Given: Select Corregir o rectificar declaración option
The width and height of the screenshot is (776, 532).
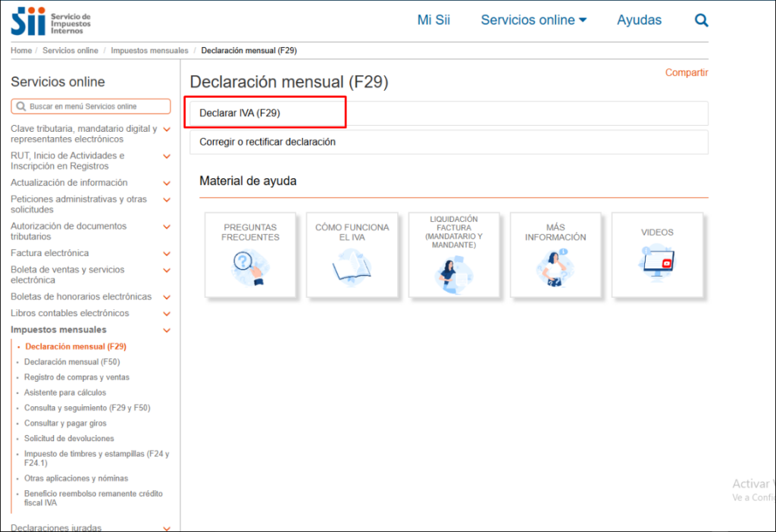Looking at the screenshot, I should [449, 142].
